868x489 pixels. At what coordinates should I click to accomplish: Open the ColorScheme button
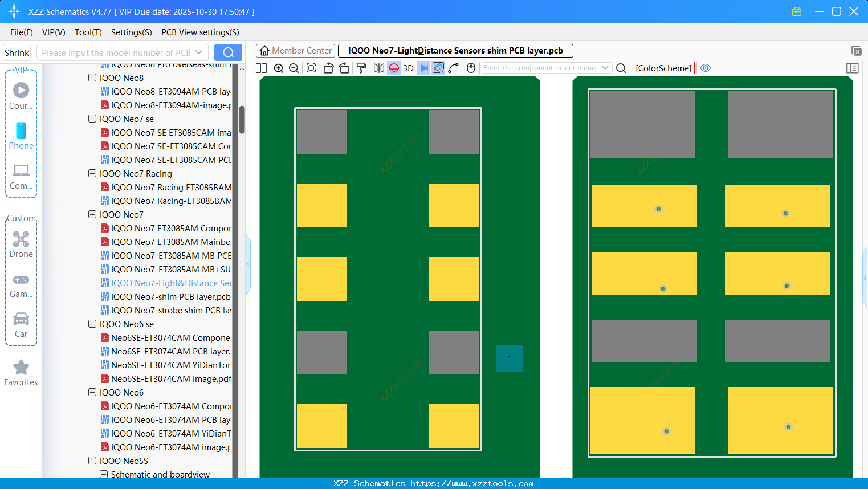pyautogui.click(x=663, y=68)
